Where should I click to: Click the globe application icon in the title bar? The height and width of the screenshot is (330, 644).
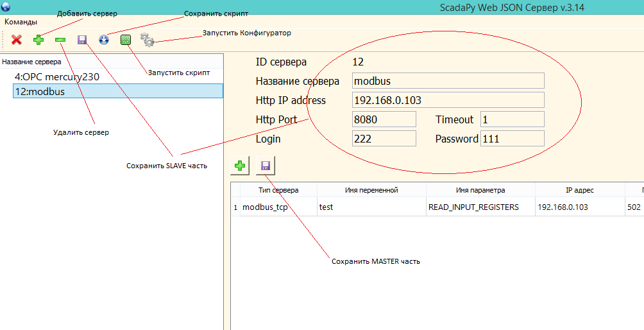coord(6,6)
